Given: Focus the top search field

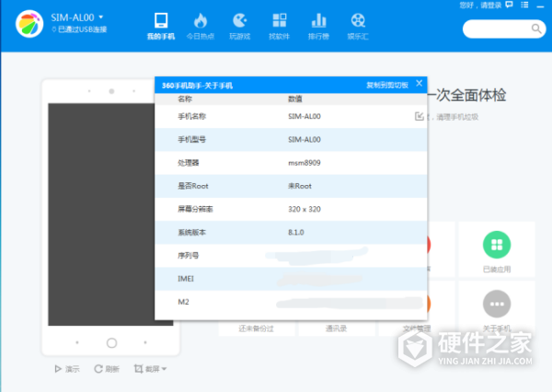Looking at the screenshot, I should [x=503, y=29].
